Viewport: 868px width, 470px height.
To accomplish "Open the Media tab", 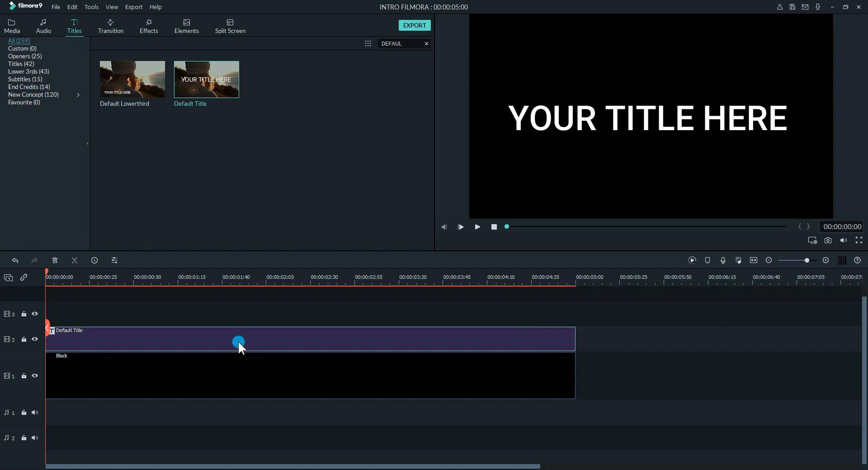I will 12,26.
